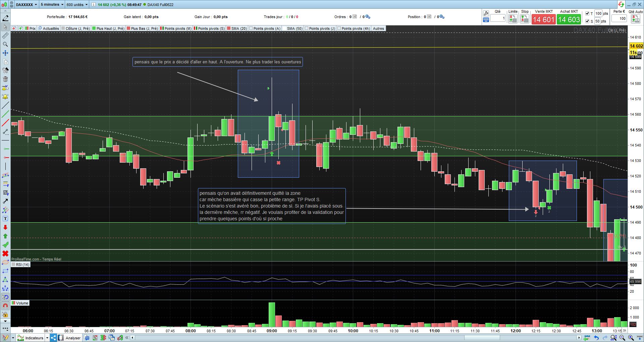This screenshot has width=644, height=342.
Task: Select the red down arrow drawing tool
Action: pos(5,227)
